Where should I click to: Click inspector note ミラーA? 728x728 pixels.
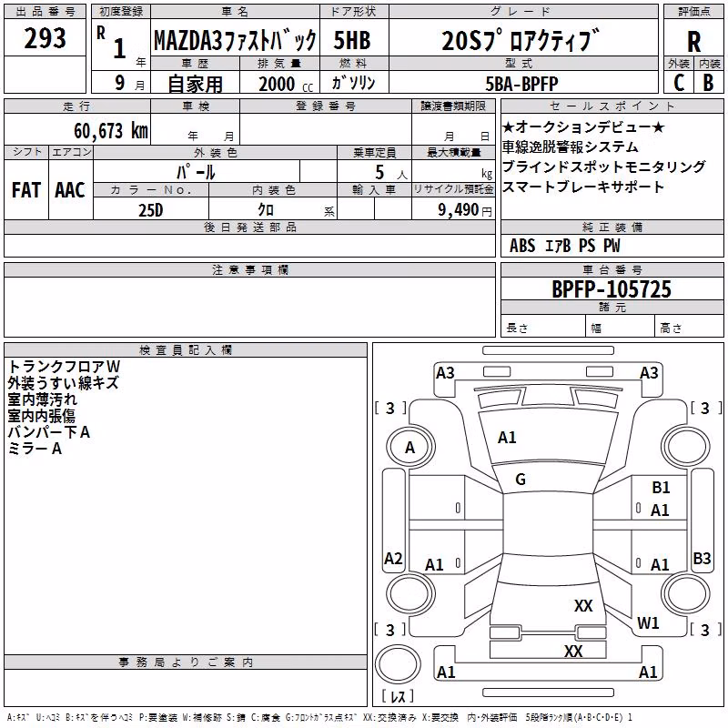coord(35,449)
